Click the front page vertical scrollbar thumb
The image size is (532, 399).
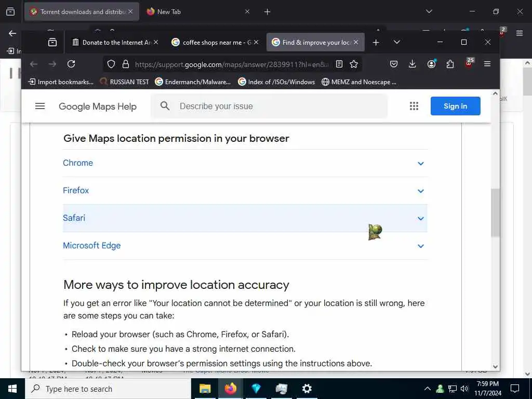[x=495, y=212]
